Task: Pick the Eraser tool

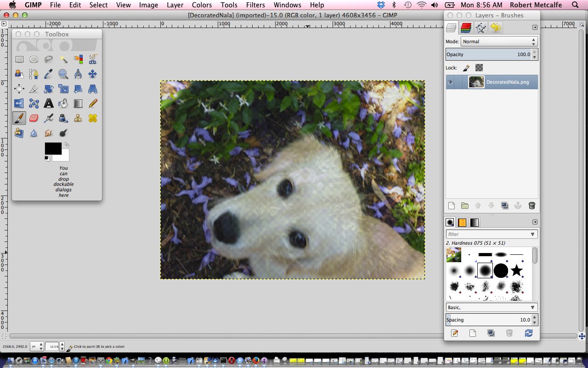Action: (x=34, y=118)
